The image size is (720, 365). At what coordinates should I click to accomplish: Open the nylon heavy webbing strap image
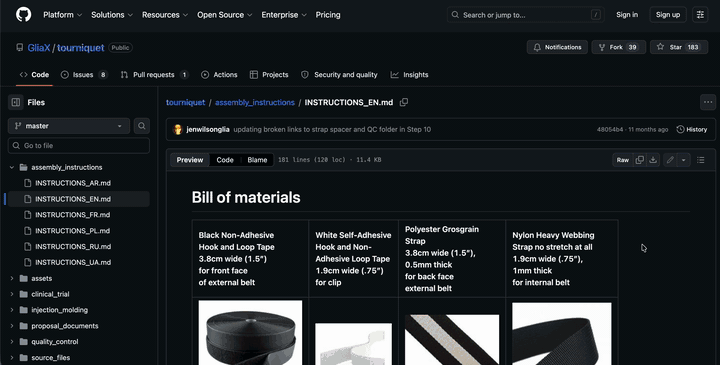point(562,333)
